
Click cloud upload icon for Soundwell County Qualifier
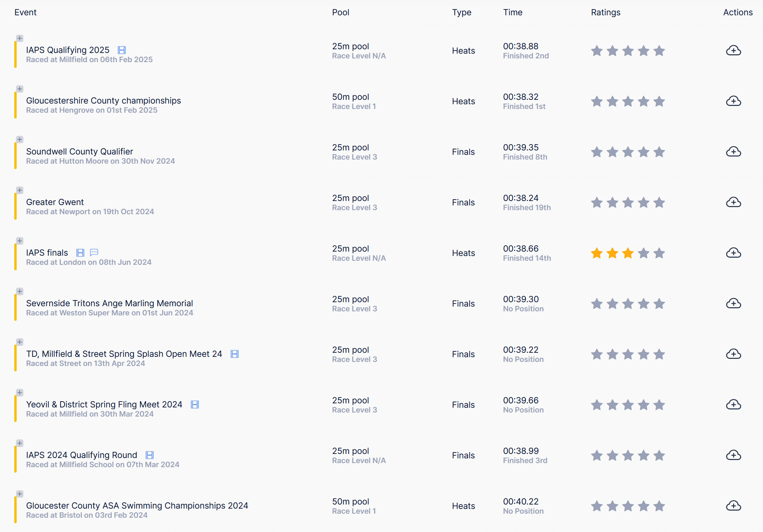pos(733,152)
